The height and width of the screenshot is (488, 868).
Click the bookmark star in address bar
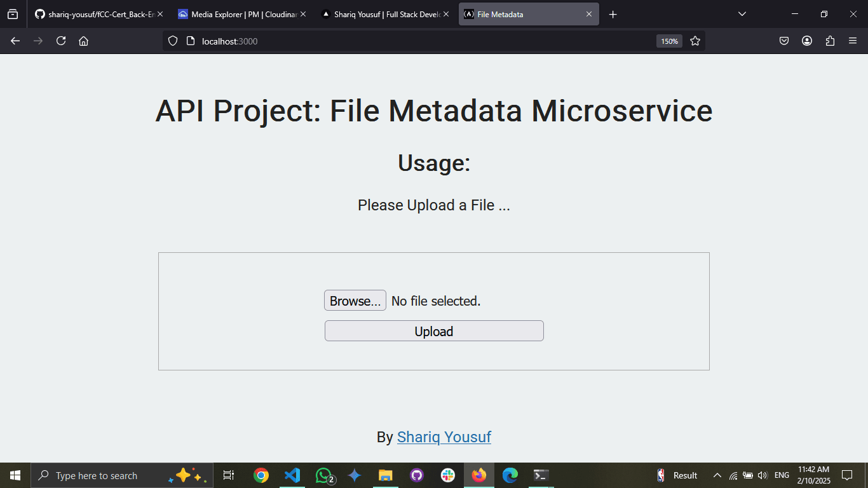pyautogui.click(x=695, y=41)
